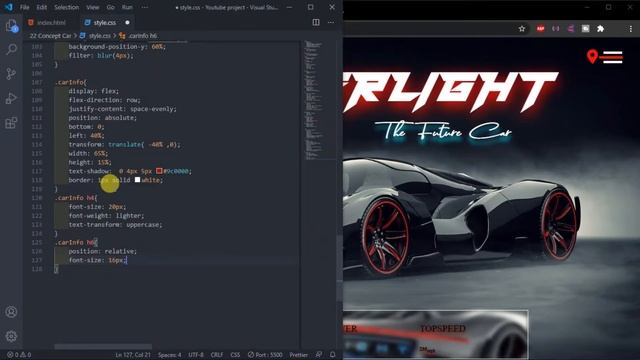The image size is (640, 360).
Task: Open the Run and Debug view
Action: pos(11,98)
